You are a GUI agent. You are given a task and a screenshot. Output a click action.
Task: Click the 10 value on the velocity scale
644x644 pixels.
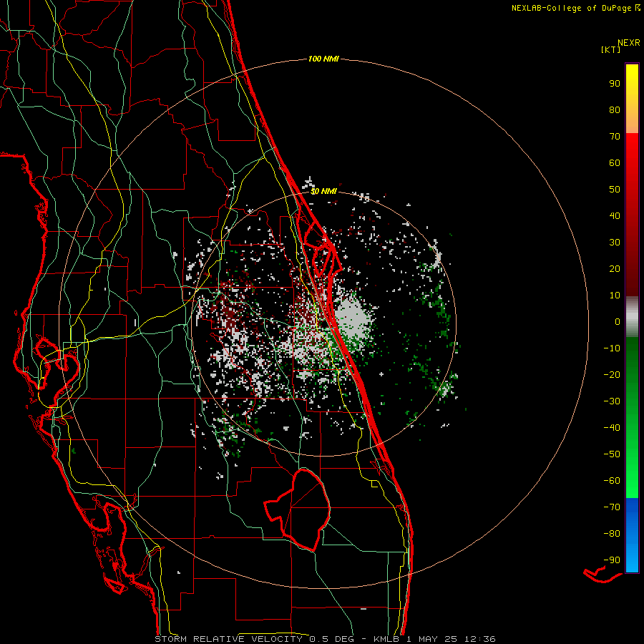[x=615, y=296]
